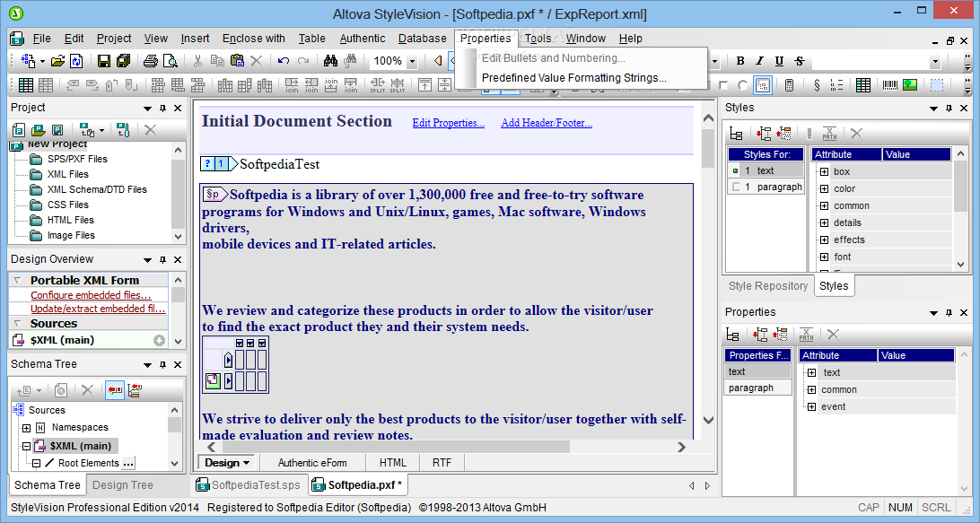Pin the Project panel with the pushpin

point(162,109)
